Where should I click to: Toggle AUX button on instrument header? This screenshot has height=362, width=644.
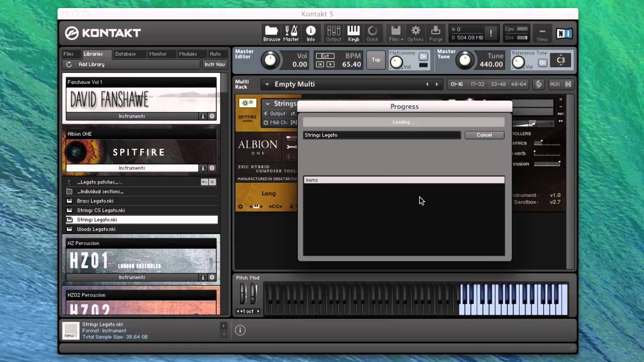tap(560, 114)
